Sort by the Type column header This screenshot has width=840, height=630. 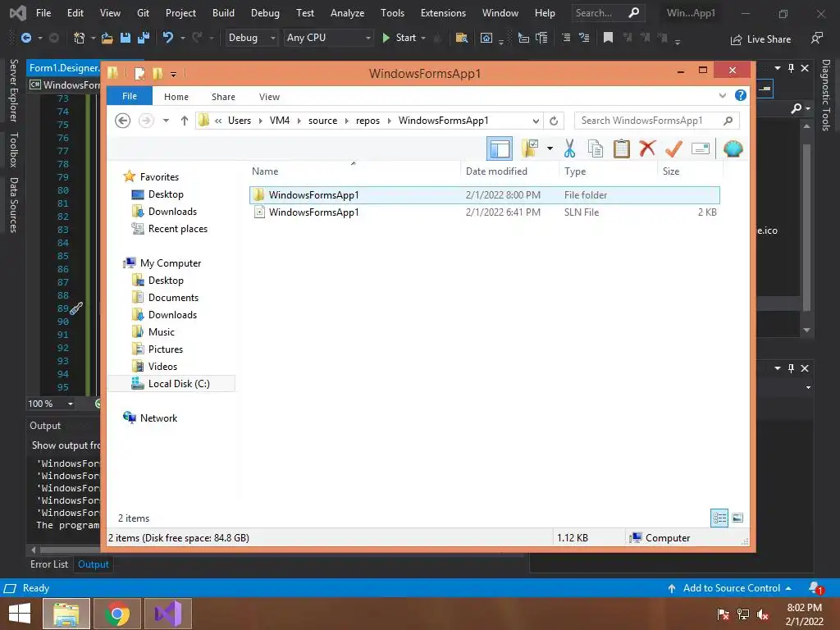point(575,171)
